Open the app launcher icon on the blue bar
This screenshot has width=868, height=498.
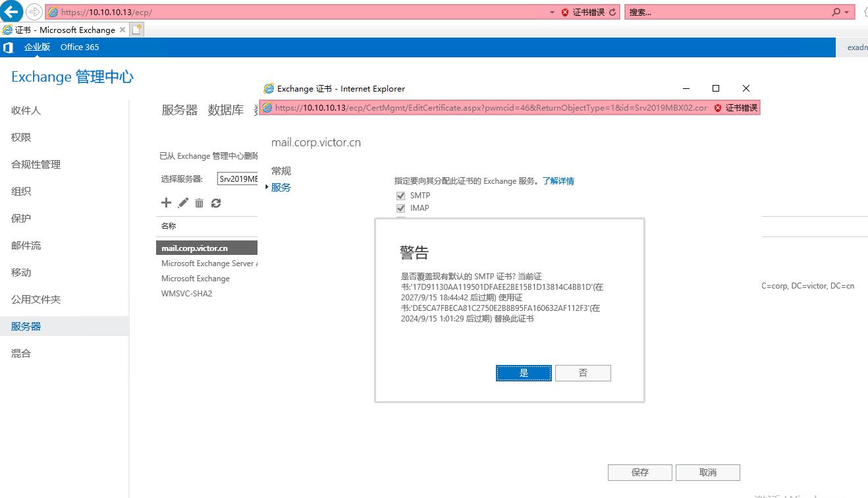coord(8,47)
